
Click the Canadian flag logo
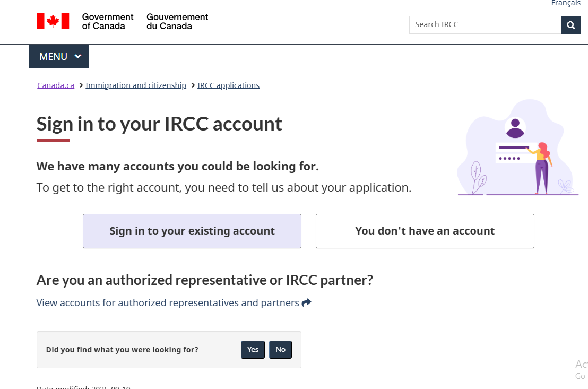(53, 21)
